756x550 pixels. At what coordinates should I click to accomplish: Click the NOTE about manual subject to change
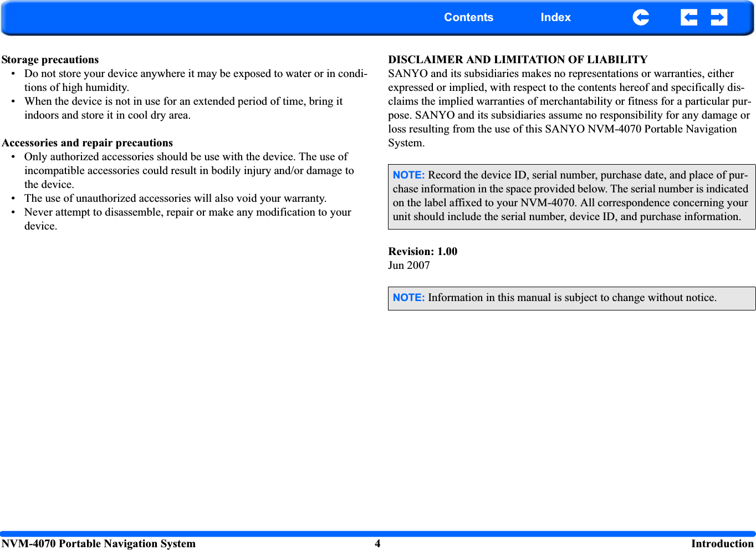coord(571,298)
